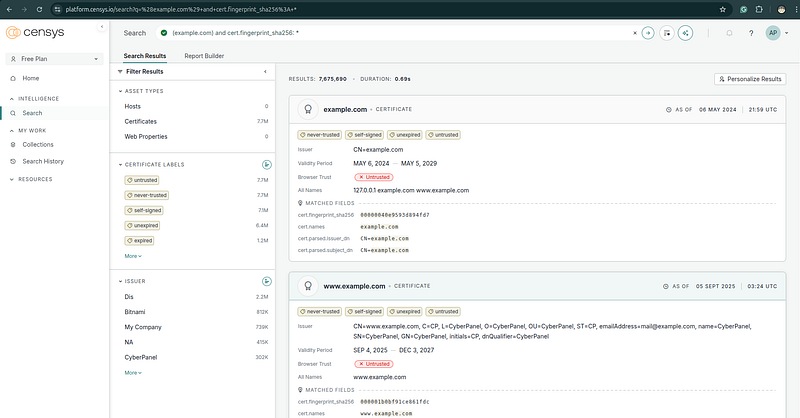Show more certificate labels
The height and width of the screenshot is (418, 800).
pyautogui.click(x=133, y=256)
